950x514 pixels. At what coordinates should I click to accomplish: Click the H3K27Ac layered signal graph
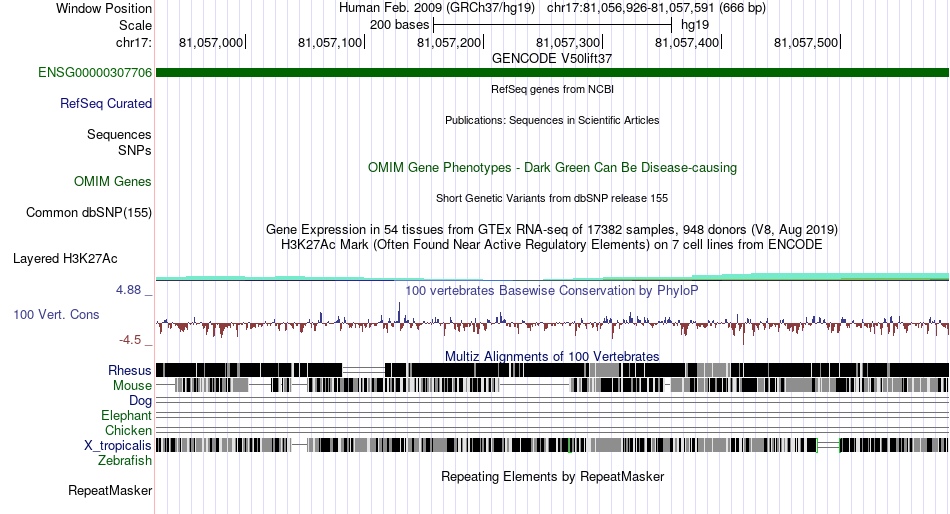click(x=553, y=276)
